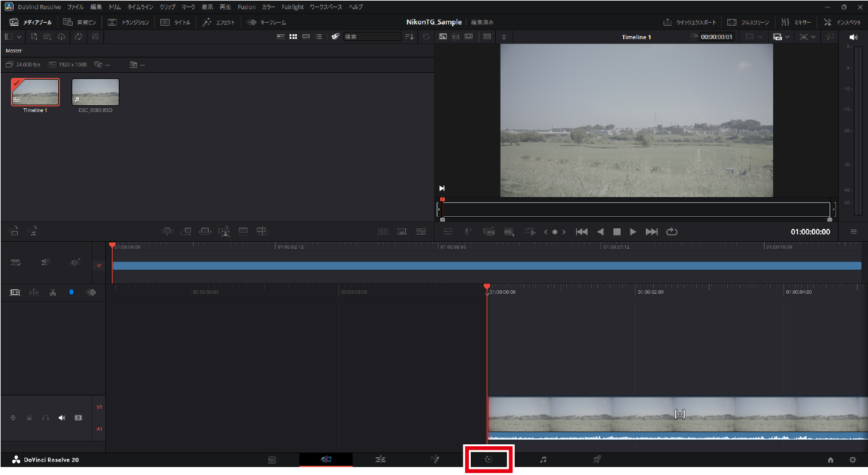Switch to the Fairlight page music-note icon
Viewport: 868px width, 475px height.
(x=542, y=460)
